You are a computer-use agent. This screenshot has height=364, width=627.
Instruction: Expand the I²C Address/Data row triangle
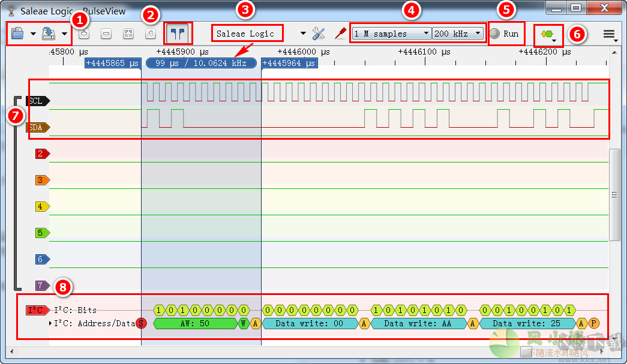(50, 323)
